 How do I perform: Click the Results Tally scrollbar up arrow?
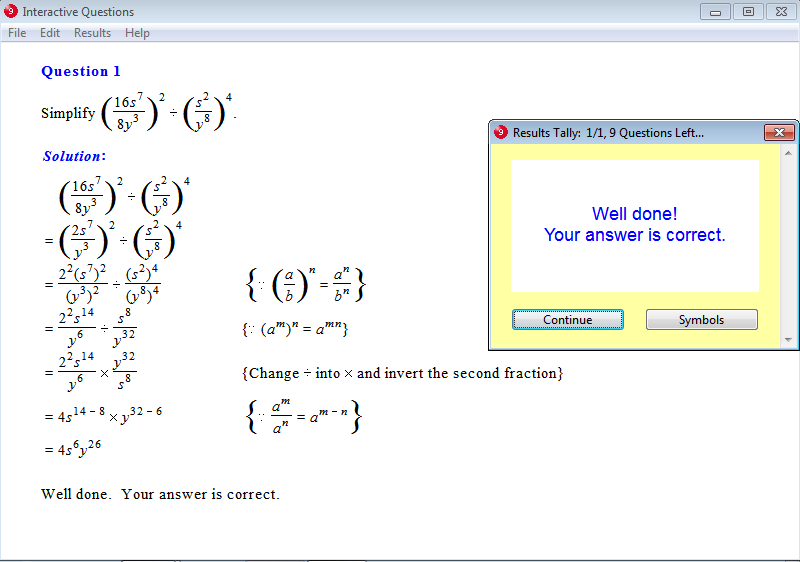[x=788, y=153]
